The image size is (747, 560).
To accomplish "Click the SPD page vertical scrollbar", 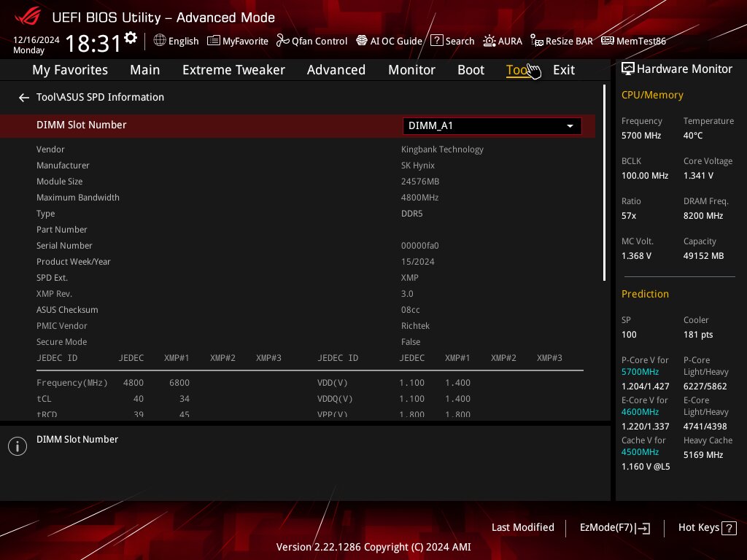I will click(604, 183).
